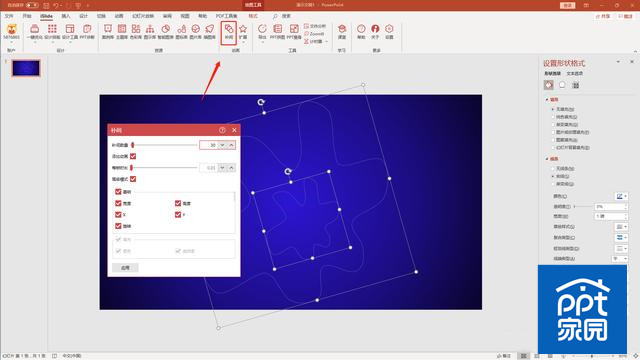This screenshot has height=360, width=640.
Task: Open the 图示库 diagram library
Action: 150,32
